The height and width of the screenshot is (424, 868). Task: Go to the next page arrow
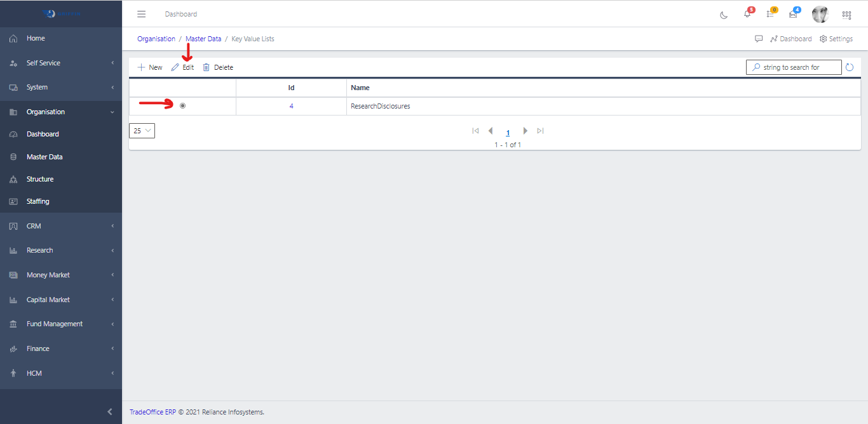tap(525, 131)
